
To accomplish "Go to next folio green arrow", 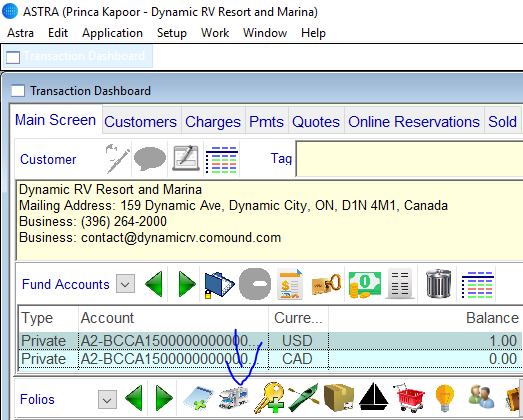I will pos(164,398).
